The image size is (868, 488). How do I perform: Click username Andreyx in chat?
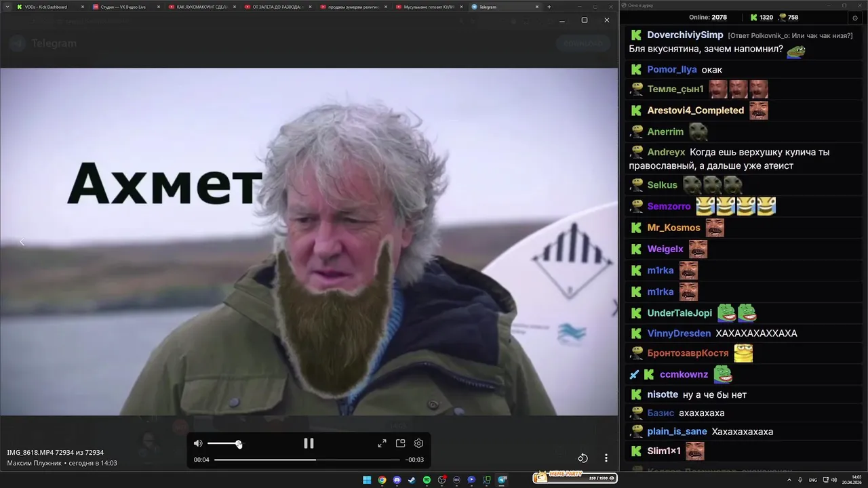click(666, 152)
